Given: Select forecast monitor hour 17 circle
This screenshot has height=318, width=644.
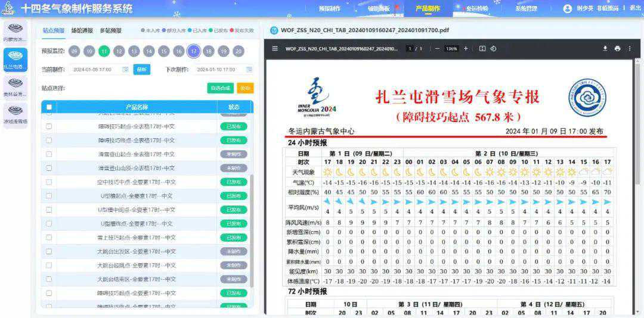Looking at the screenshot, I should (193, 51).
